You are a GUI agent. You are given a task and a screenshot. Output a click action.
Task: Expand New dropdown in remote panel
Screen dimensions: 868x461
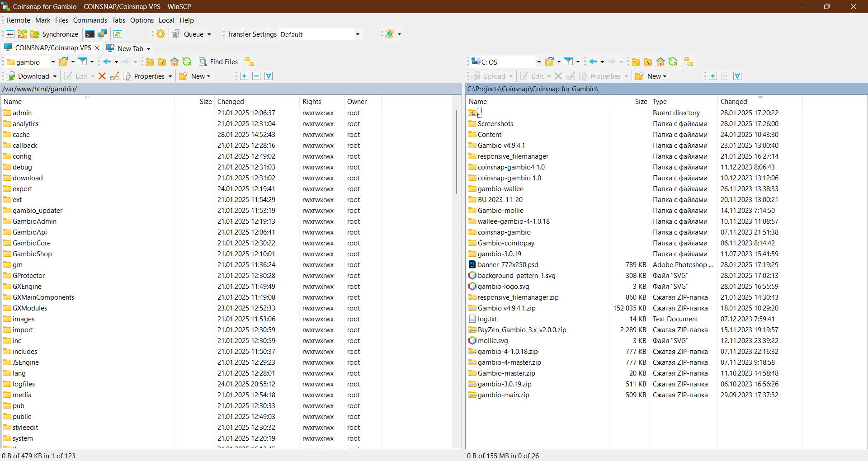coord(208,76)
